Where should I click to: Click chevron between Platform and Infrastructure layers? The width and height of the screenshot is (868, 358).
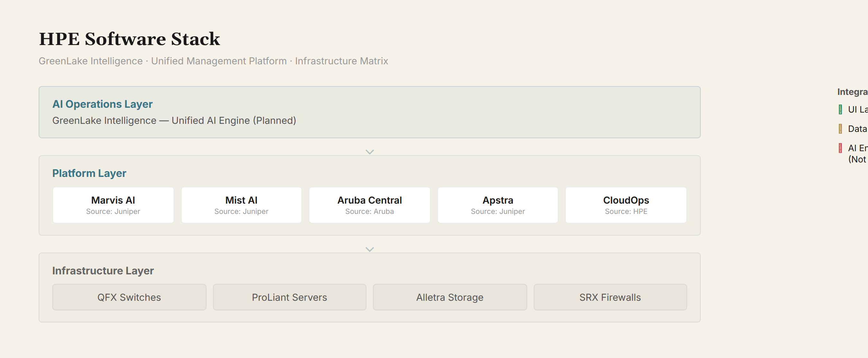pos(370,250)
